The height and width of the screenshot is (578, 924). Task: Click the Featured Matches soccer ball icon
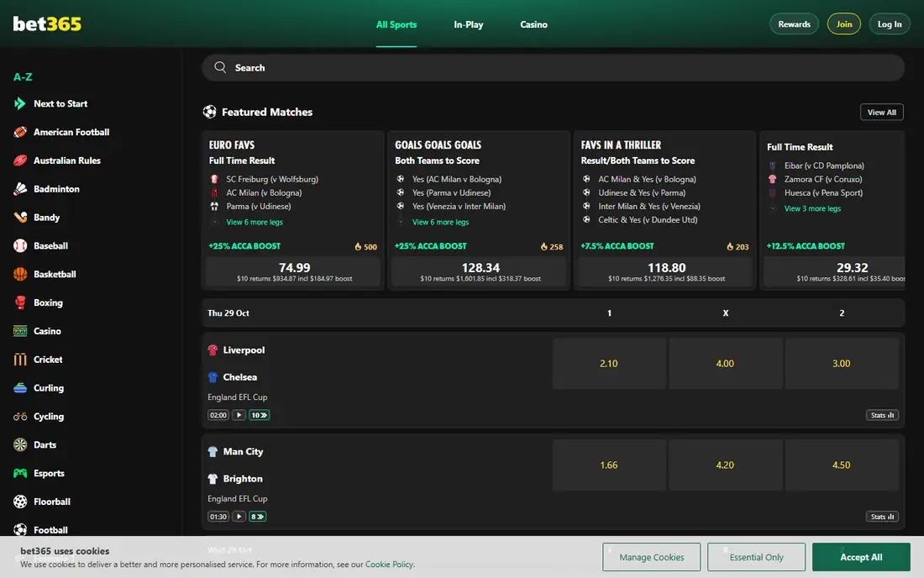(210, 112)
